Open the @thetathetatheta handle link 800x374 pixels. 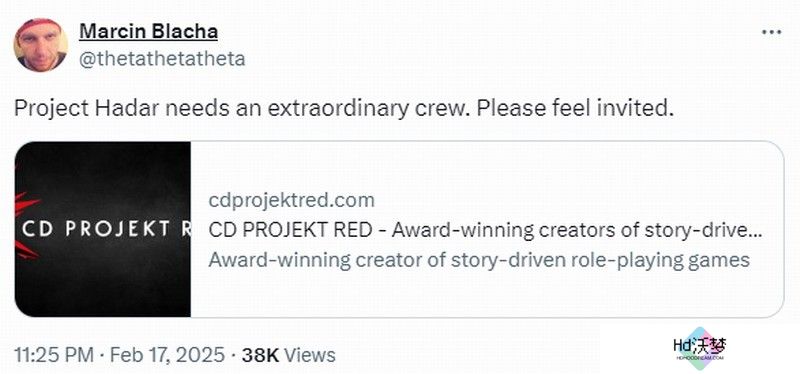tap(162, 59)
